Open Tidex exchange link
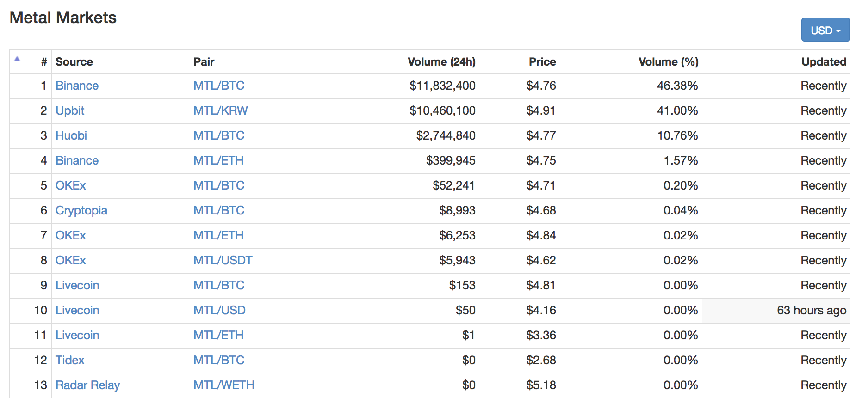The width and height of the screenshot is (868, 416). [x=70, y=360]
